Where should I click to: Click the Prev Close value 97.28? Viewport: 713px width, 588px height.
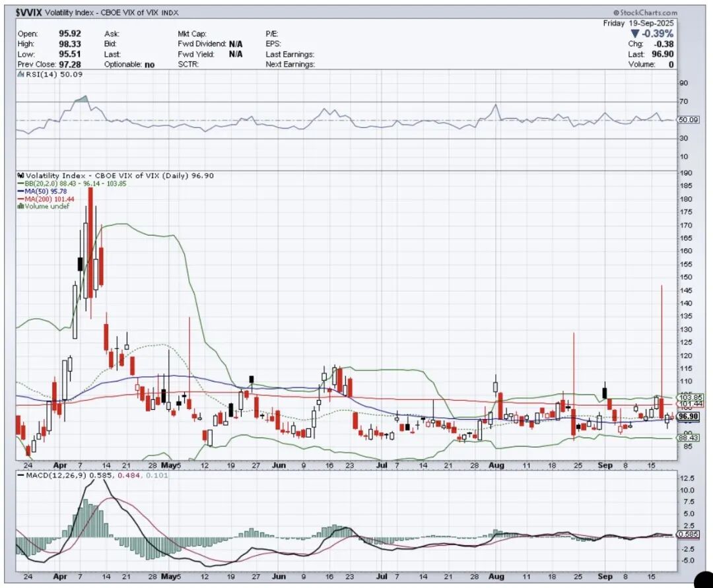point(70,65)
